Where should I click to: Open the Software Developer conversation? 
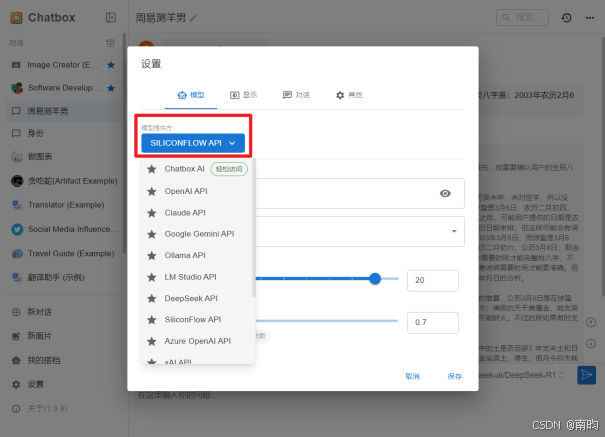pos(64,88)
